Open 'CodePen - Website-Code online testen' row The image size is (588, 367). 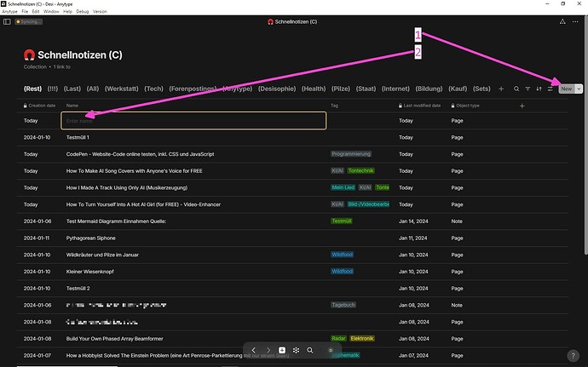click(292, 154)
